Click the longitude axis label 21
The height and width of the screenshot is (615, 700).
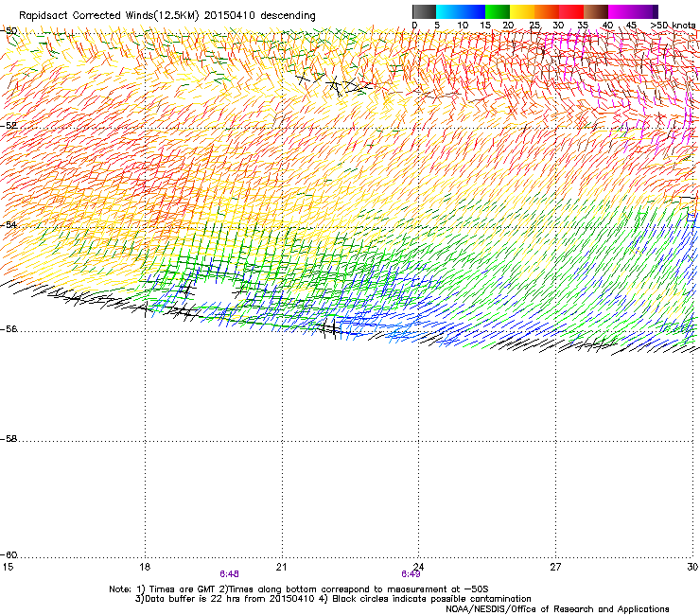[281, 567]
